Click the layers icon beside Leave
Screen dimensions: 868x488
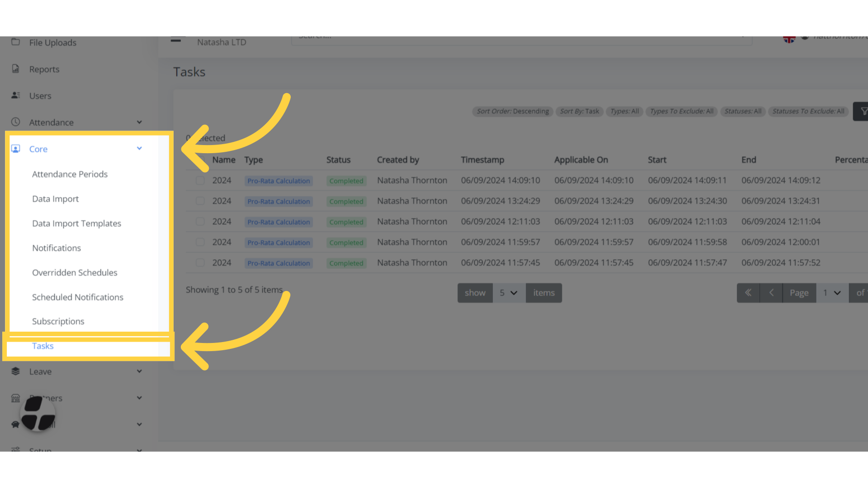coord(15,371)
